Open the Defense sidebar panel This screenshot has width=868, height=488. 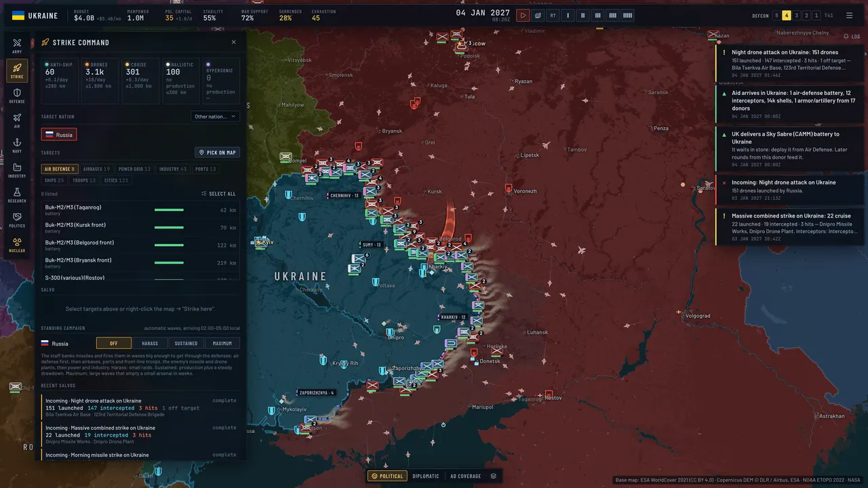(17, 96)
